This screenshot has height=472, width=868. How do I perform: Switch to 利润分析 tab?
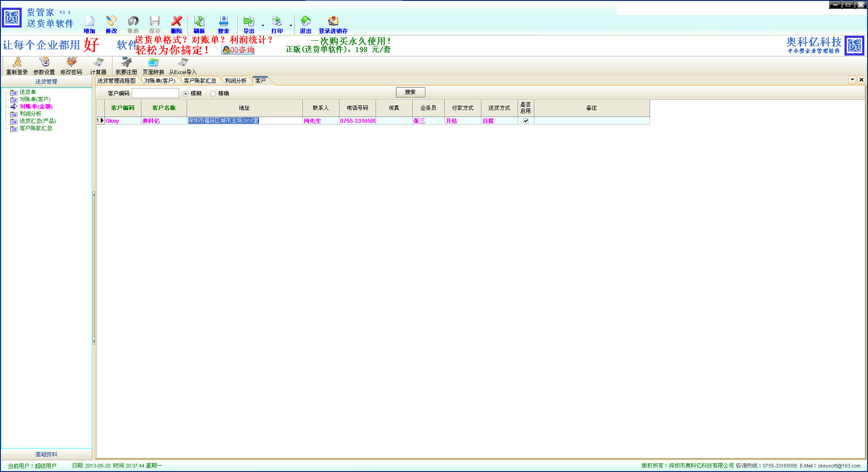[x=236, y=81]
